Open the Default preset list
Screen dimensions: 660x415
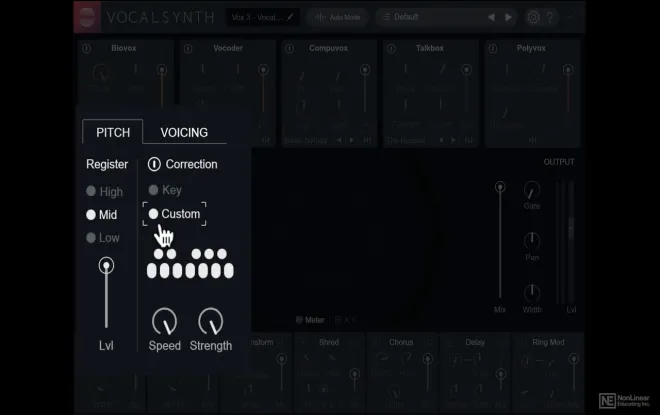(429, 17)
